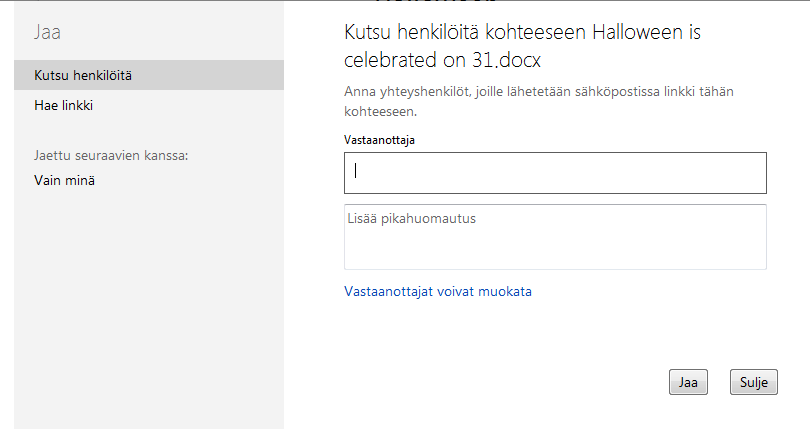Close the dialog with the Sulje button

tap(753, 382)
